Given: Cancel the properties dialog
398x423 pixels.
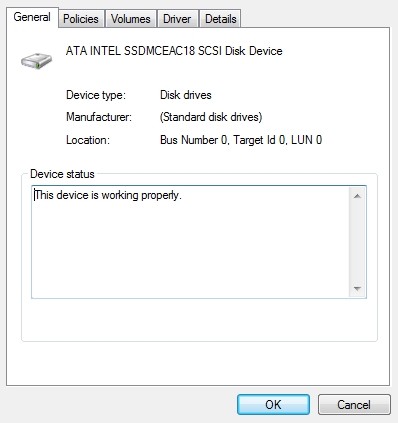Looking at the screenshot, I should coord(354,404).
